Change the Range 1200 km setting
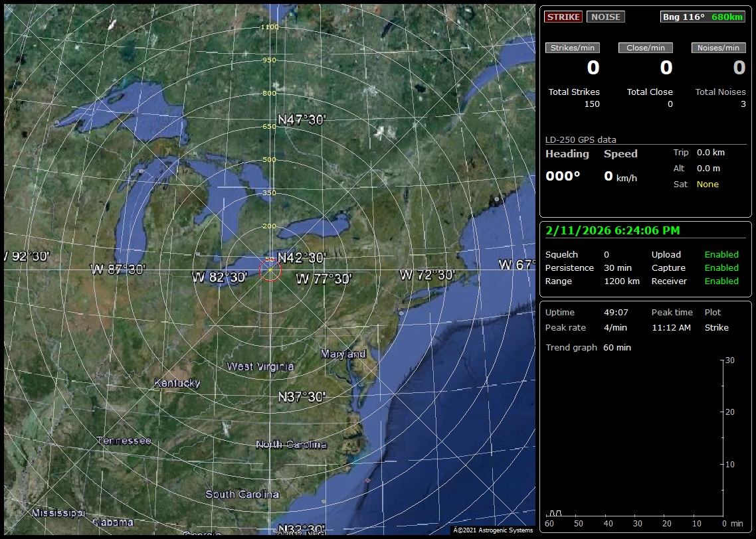 click(621, 281)
